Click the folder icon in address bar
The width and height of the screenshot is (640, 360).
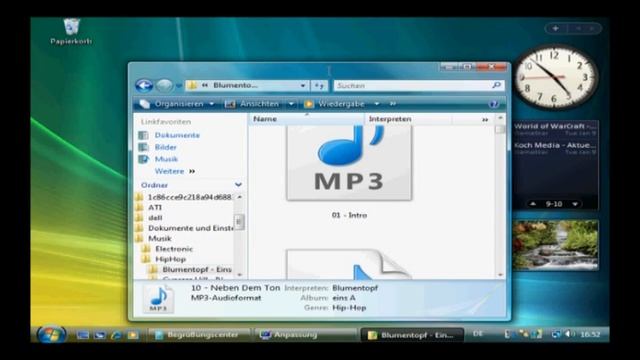click(192, 85)
